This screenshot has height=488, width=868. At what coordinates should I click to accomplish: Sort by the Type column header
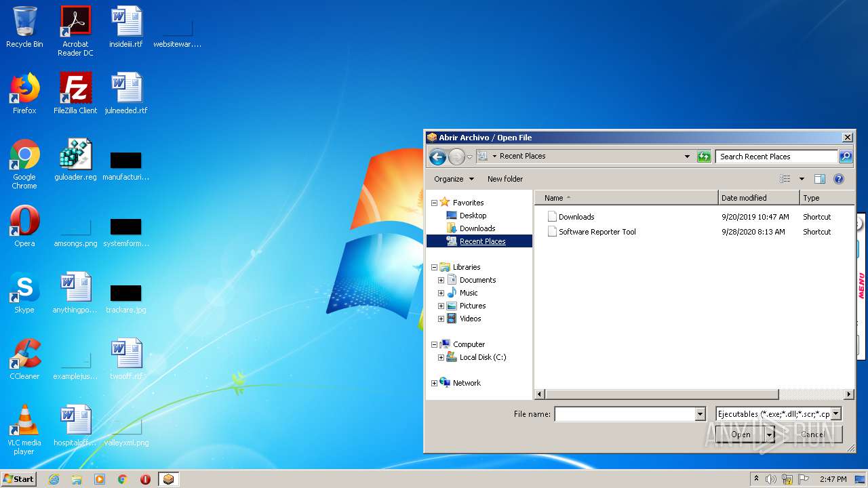click(827, 198)
